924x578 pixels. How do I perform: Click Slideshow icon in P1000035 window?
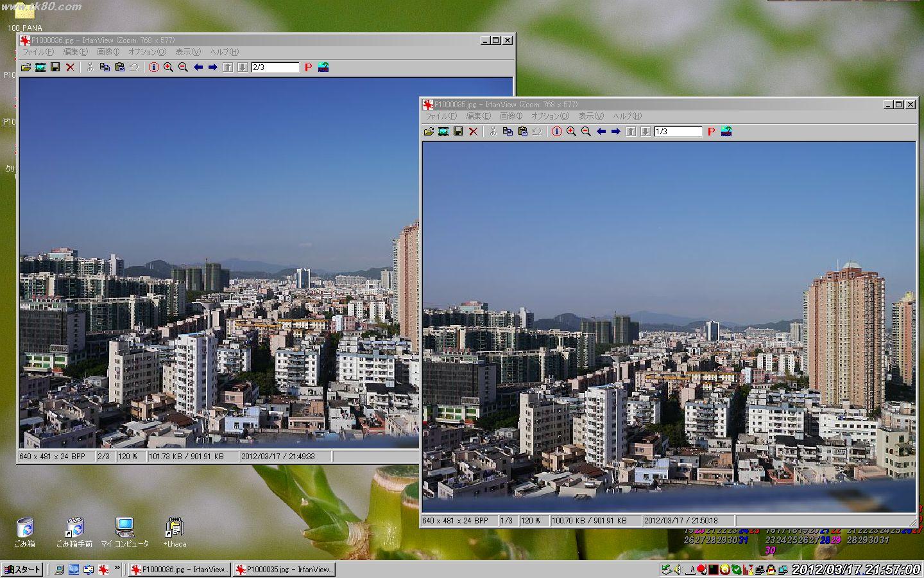point(443,132)
